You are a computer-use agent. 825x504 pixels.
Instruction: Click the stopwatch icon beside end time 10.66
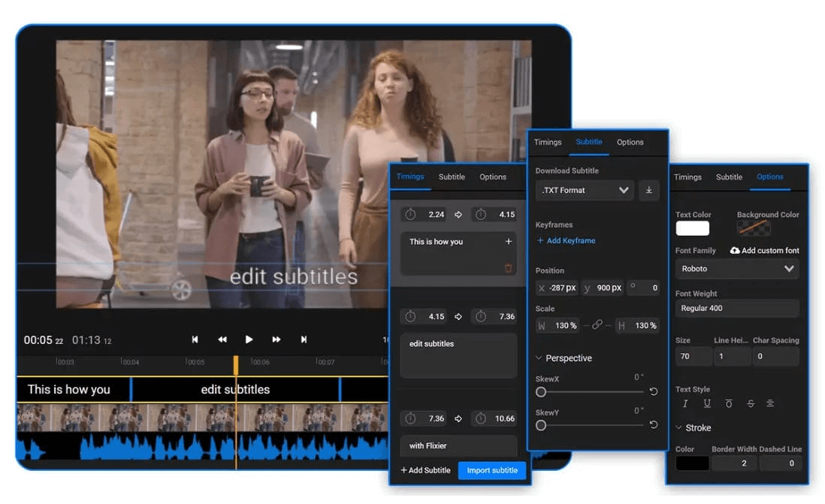pos(480,418)
